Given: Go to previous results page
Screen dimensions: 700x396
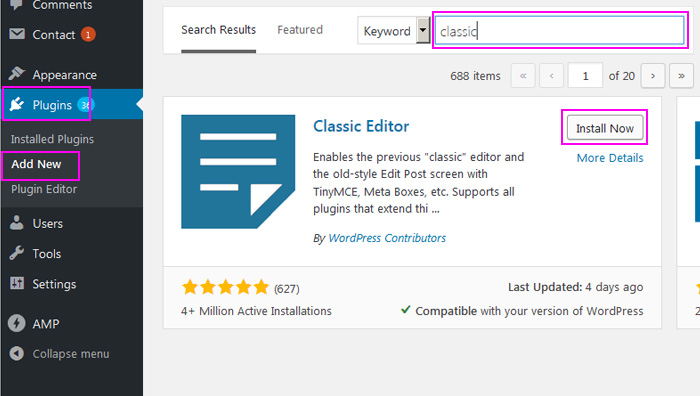Looking at the screenshot, I should click(551, 76).
